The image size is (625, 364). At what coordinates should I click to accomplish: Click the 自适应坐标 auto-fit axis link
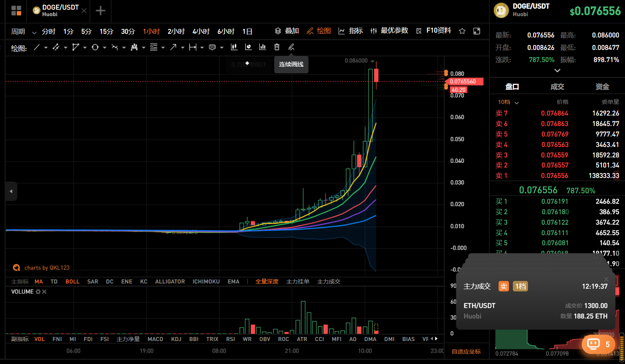point(466,352)
